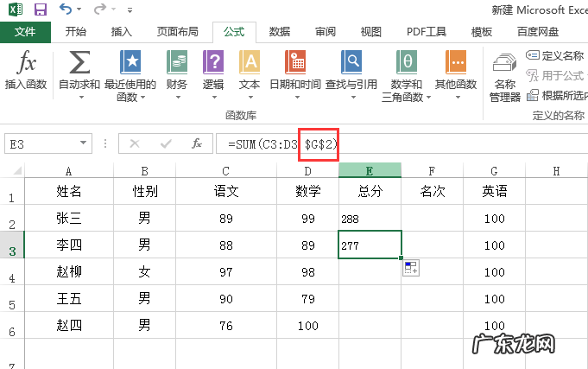This screenshot has width=588, height=369.
Task: Expand the 文本 dropdown arrow
Action: click(x=250, y=98)
